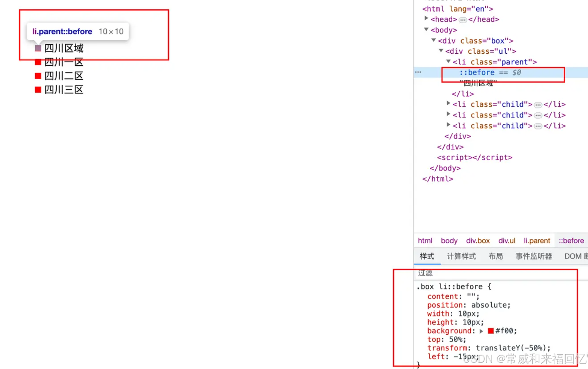Click the 四川一区 list item on page
Viewport: 588px width, 369px height.
[x=63, y=62]
